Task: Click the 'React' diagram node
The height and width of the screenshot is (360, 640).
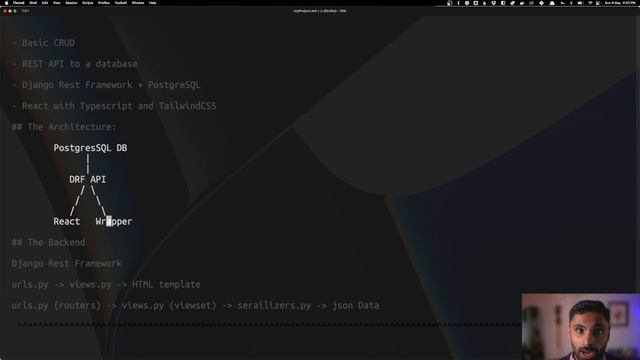Action: 67,221
